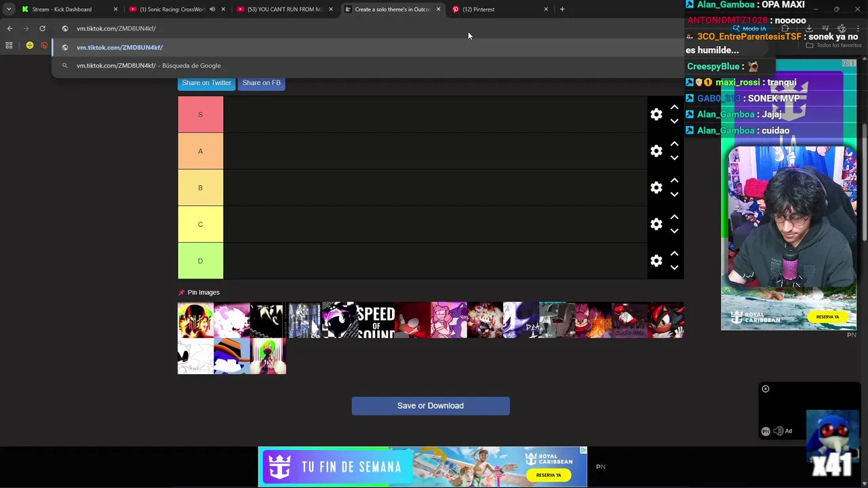
Task: Open settings gear for A tier row
Action: pos(656,151)
